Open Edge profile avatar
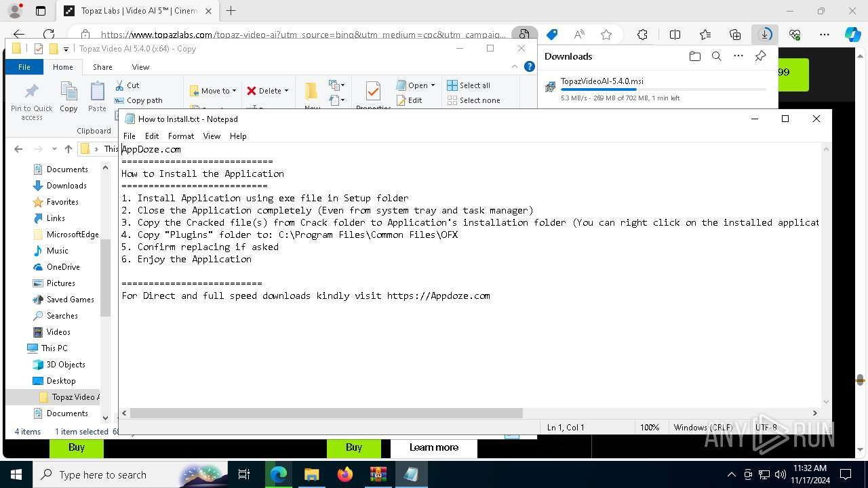 (15, 11)
